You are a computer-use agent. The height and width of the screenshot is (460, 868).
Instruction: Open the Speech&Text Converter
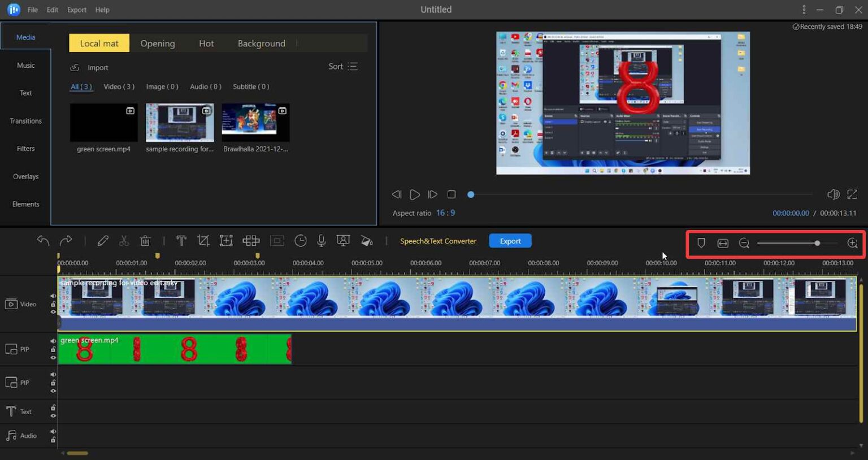[438, 241]
